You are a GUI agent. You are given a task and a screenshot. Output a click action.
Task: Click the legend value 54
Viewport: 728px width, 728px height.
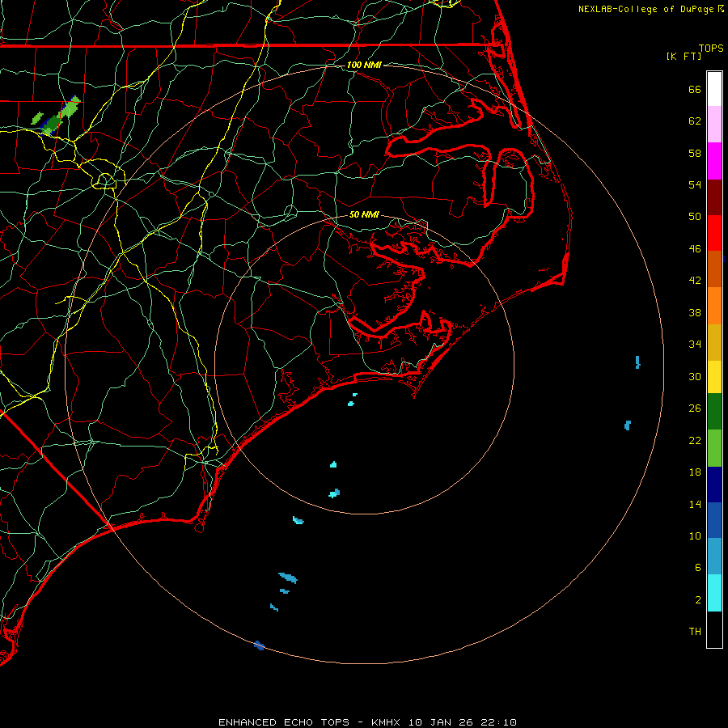(695, 184)
